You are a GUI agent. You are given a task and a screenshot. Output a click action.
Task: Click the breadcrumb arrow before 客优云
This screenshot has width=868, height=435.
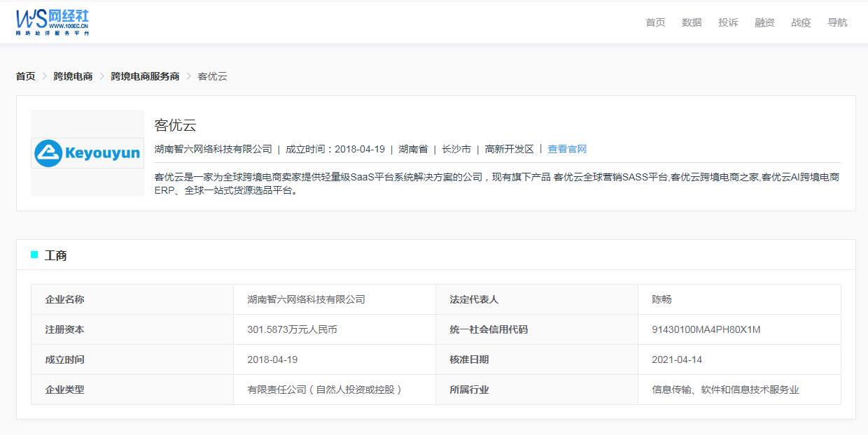pos(188,76)
